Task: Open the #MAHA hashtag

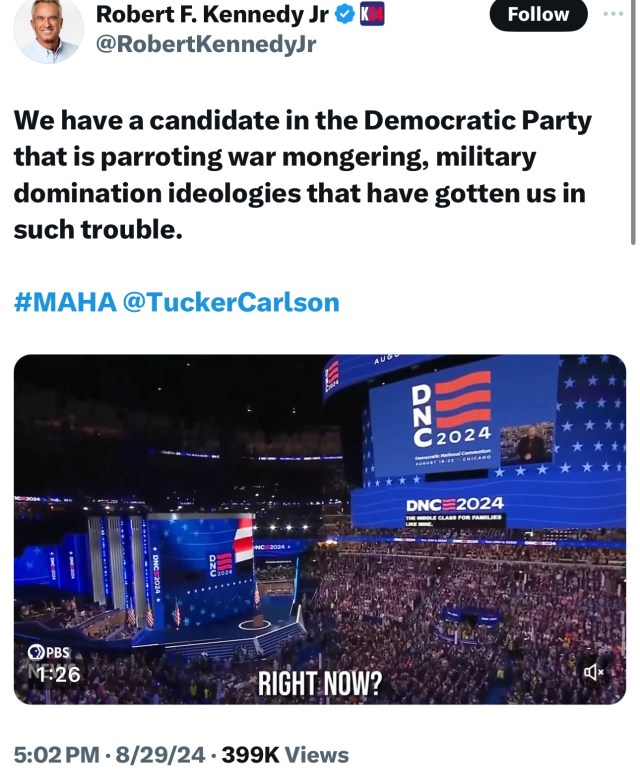Action: 62,302
